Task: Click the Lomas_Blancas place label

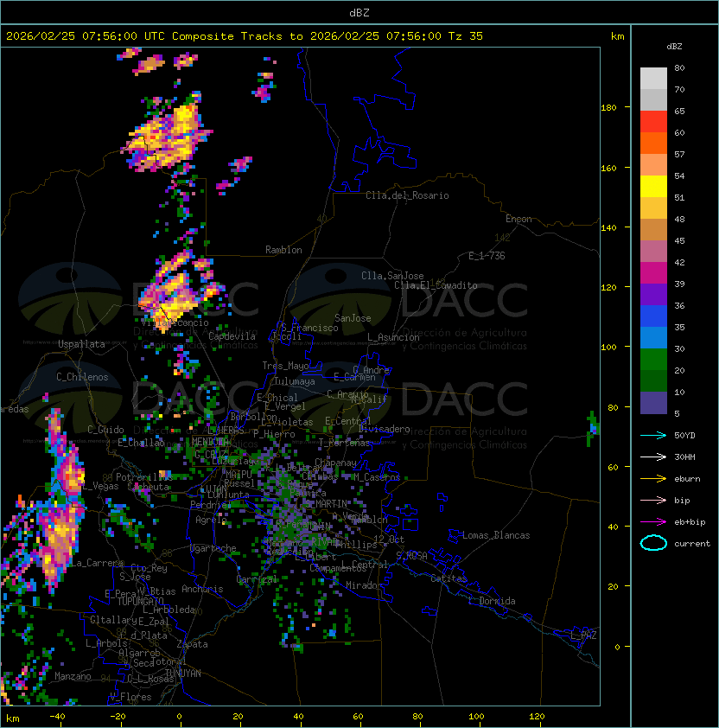Action: [496, 535]
